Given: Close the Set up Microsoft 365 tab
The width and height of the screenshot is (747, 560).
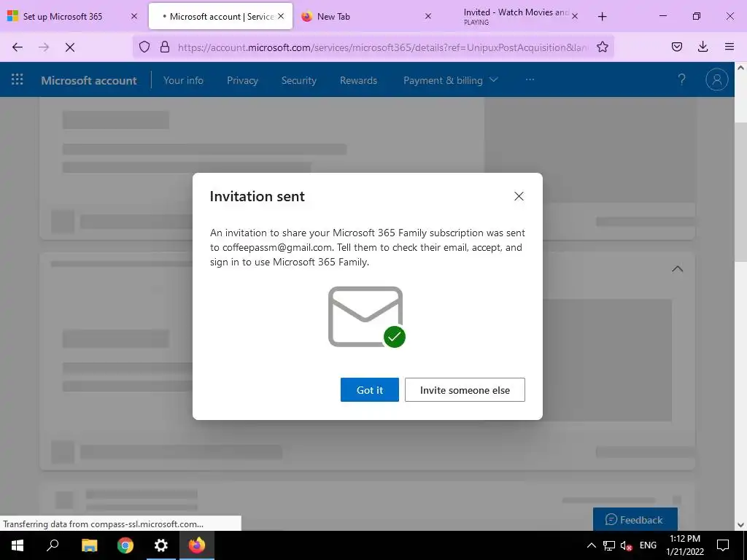Looking at the screenshot, I should point(134,16).
